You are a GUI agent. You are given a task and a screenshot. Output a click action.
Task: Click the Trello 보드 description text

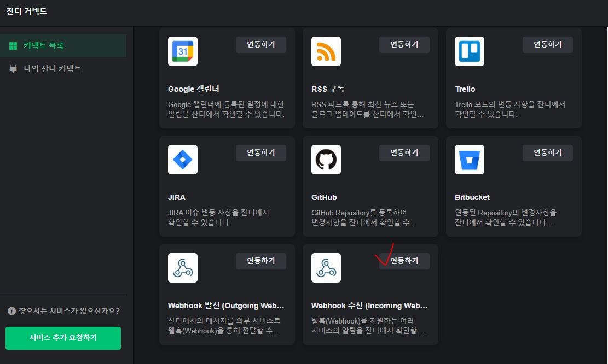(x=510, y=109)
